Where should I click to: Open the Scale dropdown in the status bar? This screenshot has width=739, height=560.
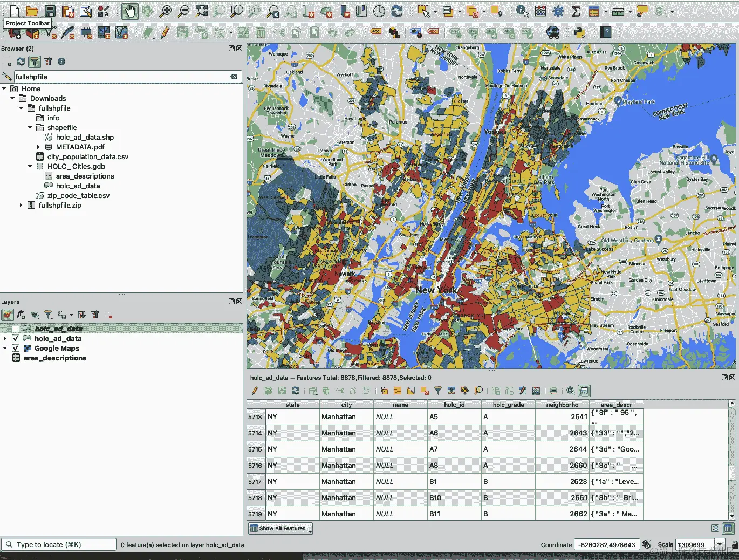point(719,544)
